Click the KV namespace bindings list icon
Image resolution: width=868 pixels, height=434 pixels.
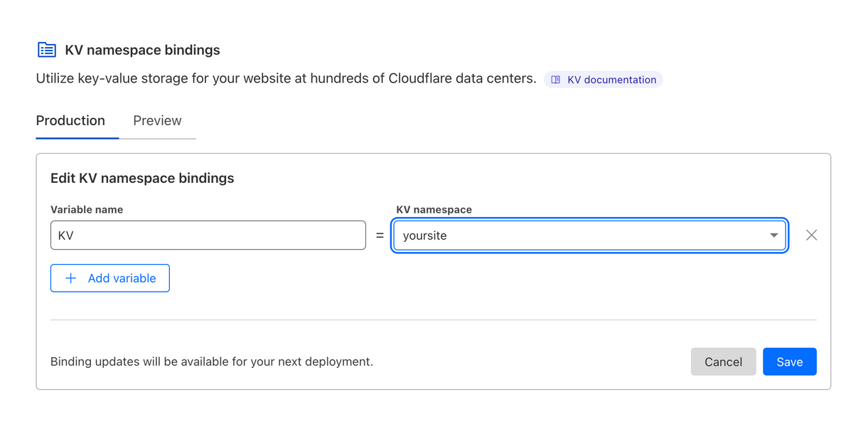tap(47, 50)
